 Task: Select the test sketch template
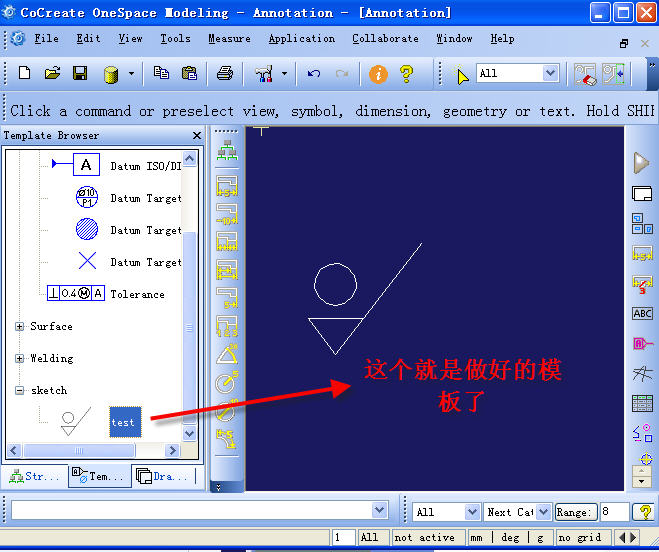pos(125,422)
